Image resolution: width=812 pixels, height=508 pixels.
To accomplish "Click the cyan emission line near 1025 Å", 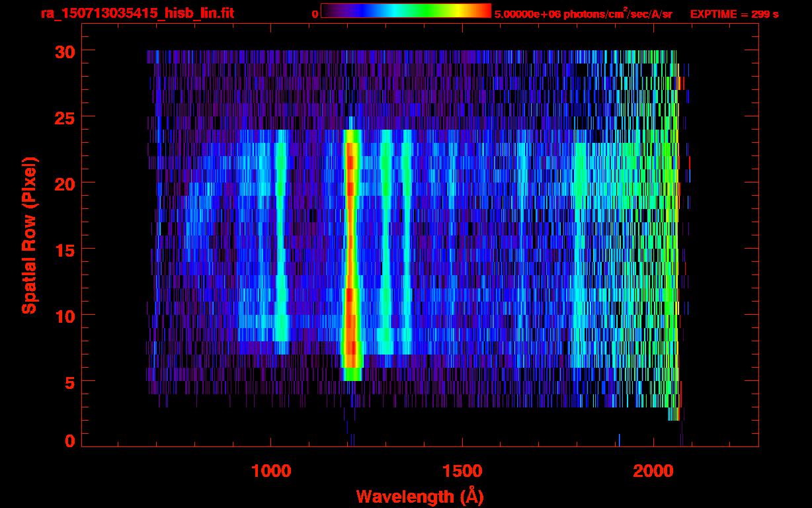I will click(282, 241).
